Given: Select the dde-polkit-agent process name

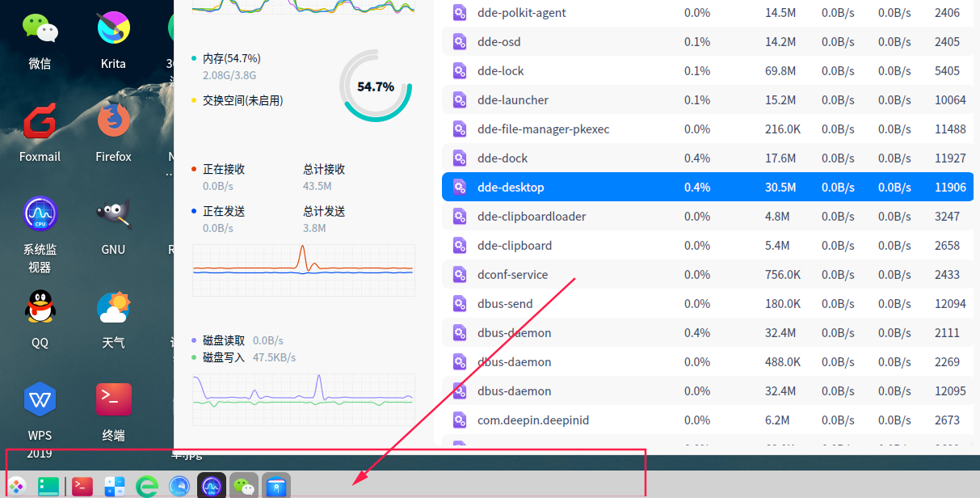Looking at the screenshot, I should click(522, 13).
